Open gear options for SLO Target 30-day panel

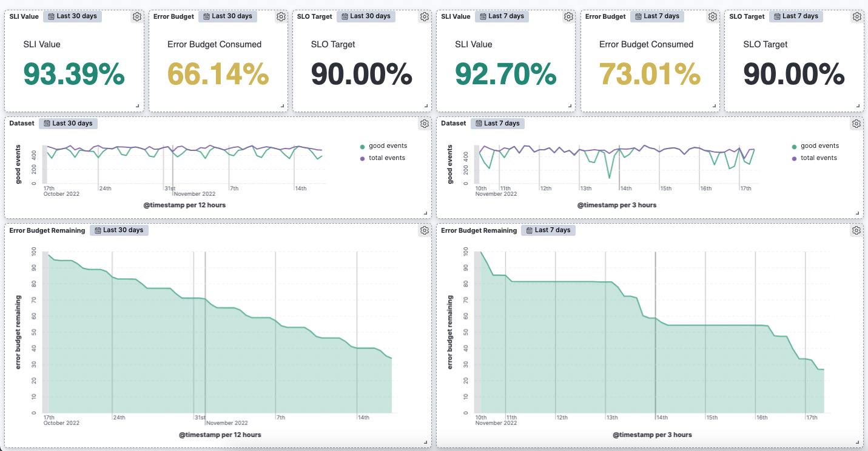click(425, 17)
